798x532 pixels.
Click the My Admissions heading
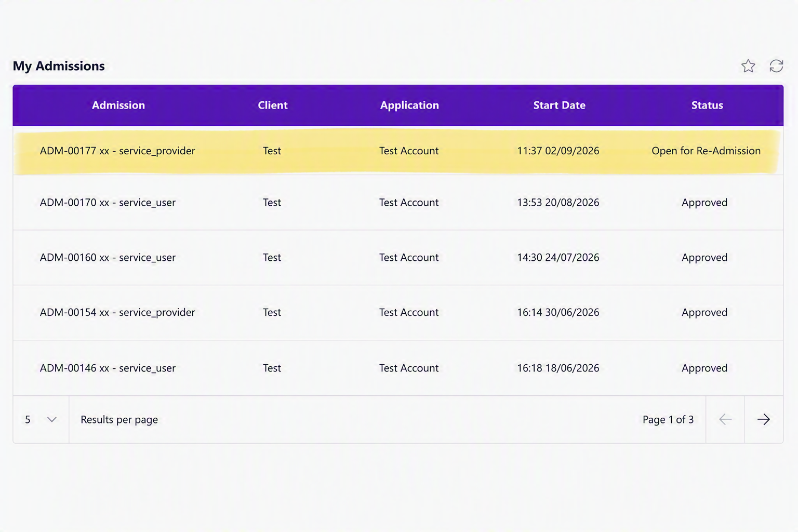(59, 66)
